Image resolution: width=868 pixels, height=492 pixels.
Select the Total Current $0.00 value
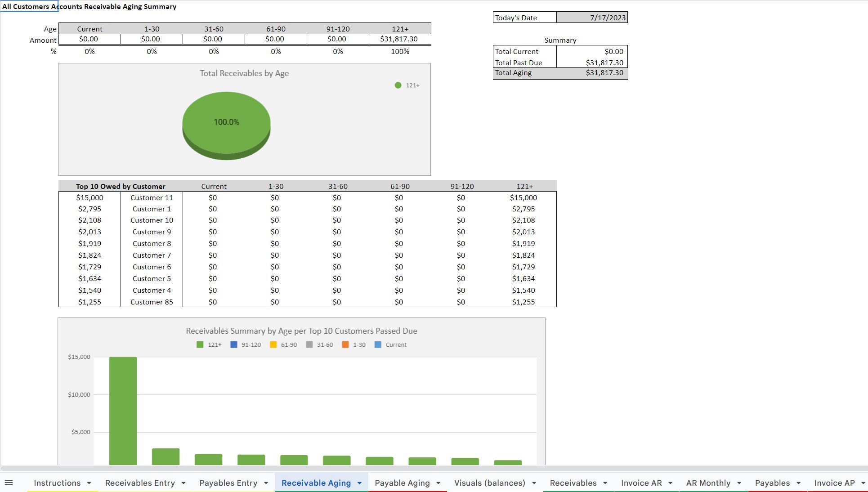tap(592, 51)
